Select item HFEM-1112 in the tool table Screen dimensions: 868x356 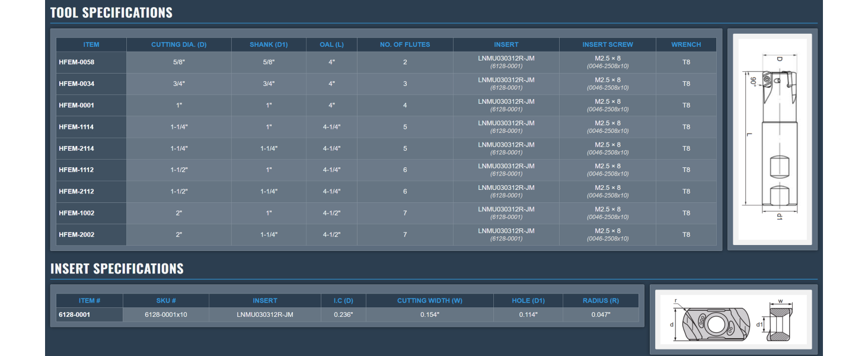[x=76, y=170]
